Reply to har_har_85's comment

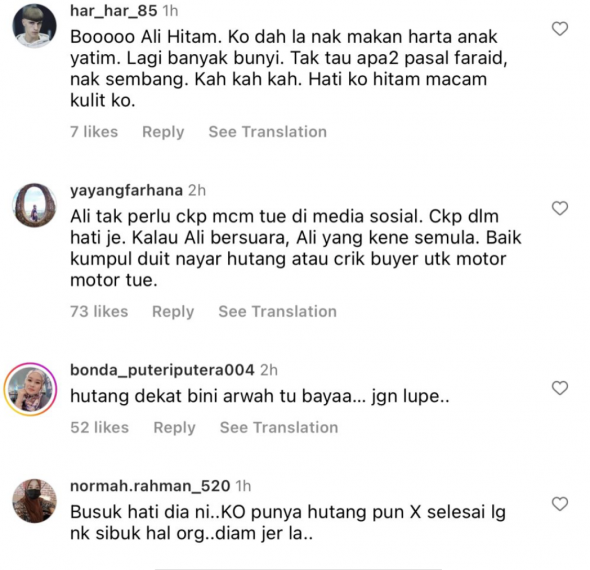(x=163, y=132)
